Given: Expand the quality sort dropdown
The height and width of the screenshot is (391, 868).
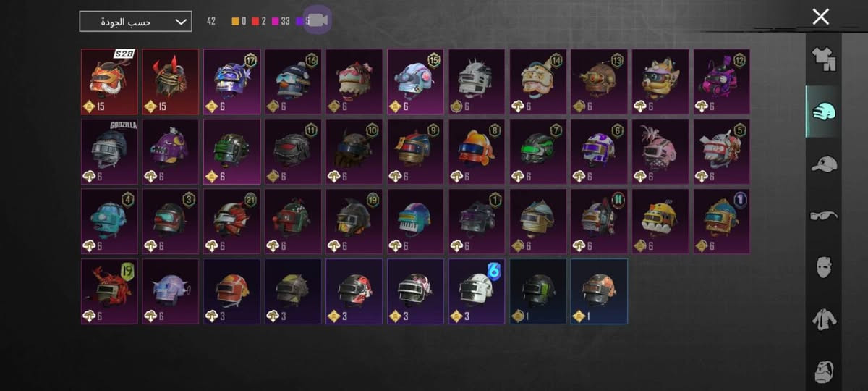Looking at the screenshot, I should pos(135,22).
